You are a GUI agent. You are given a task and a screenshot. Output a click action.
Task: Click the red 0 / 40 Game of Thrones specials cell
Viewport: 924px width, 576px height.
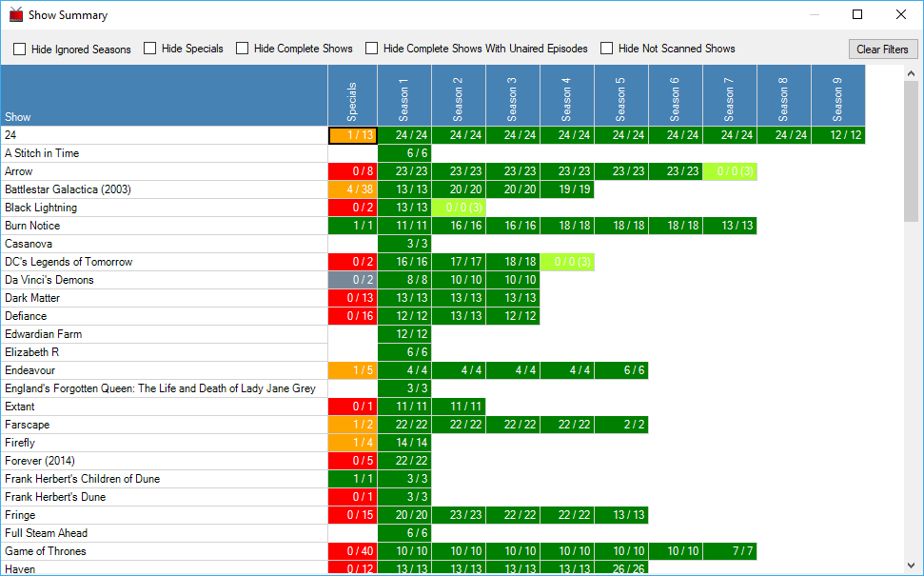352,551
